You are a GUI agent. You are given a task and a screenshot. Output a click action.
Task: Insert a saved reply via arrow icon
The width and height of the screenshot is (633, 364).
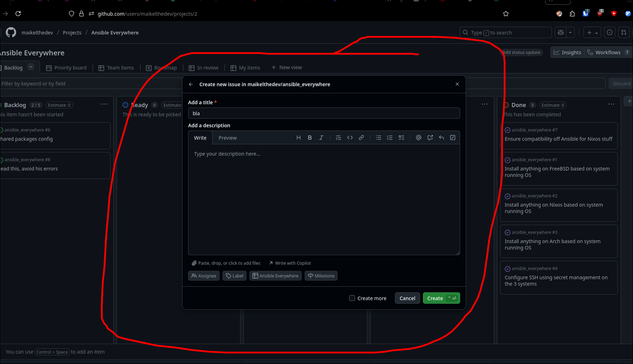coord(441,138)
